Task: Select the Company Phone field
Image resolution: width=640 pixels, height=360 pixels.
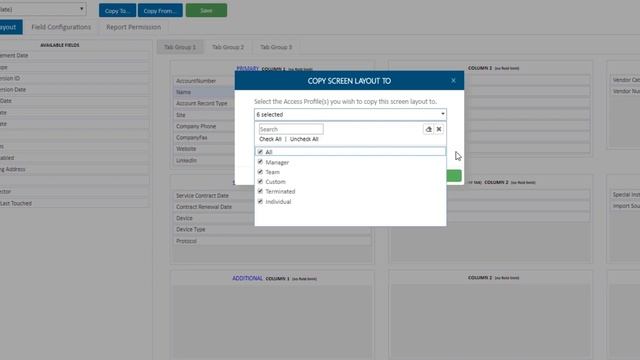Action: pyautogui.click(x=205, y=126)
